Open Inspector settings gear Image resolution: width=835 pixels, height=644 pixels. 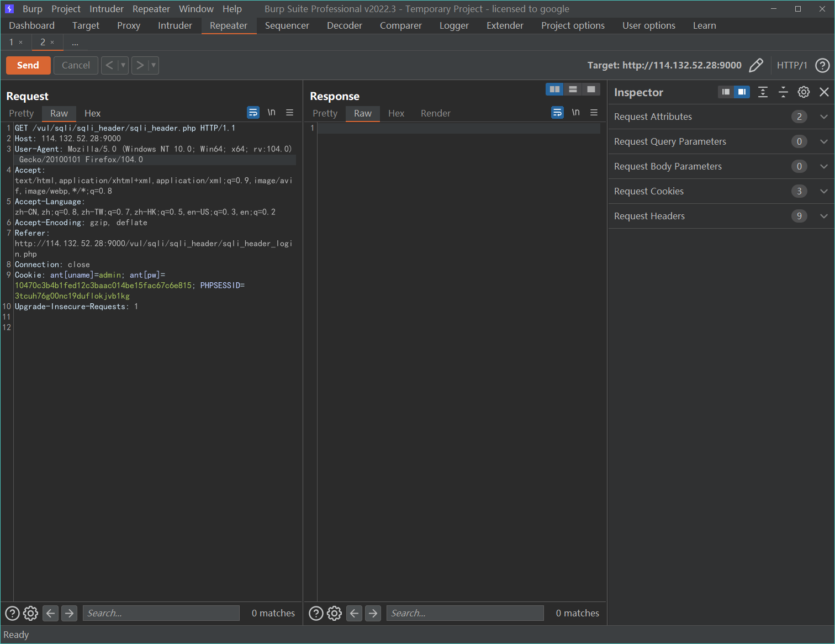804,92
